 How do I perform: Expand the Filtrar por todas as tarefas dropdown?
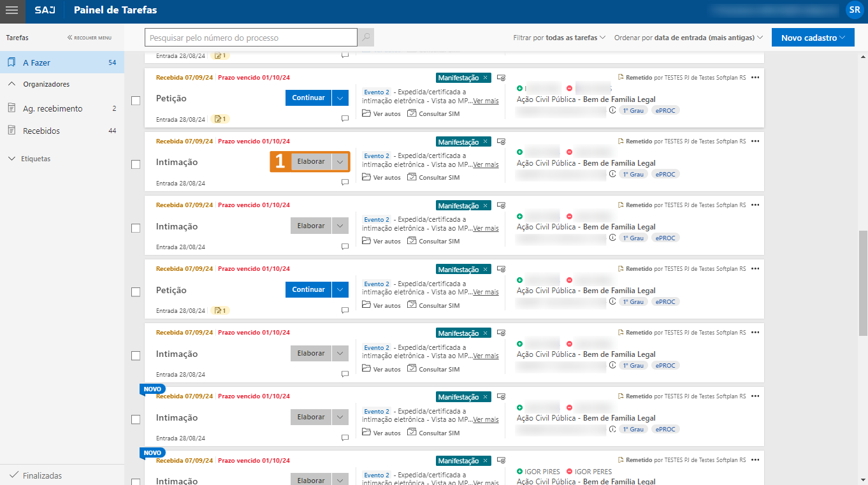pyautogui.click(x=559, y=38)
